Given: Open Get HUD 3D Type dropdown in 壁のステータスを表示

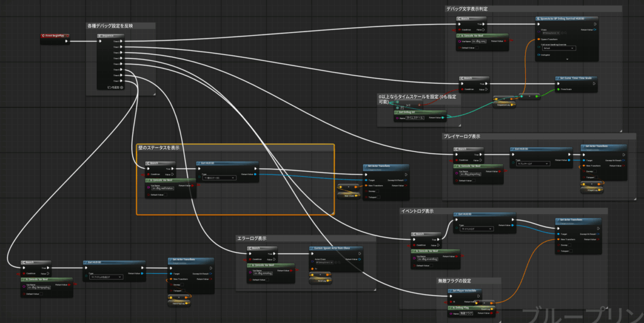Looking at the screenshot, I should (x=219, y=178).
